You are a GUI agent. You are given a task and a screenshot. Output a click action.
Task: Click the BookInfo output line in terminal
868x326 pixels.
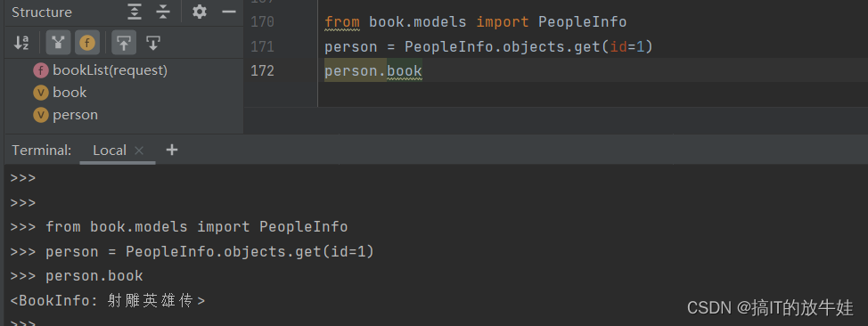[x=108, y=300]
